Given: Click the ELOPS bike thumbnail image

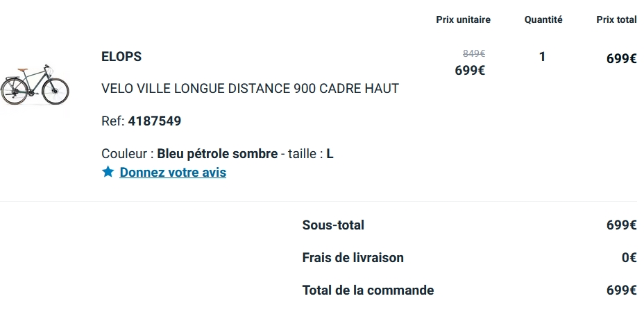Looking at the screenshot, I should [x=35, y=85].
